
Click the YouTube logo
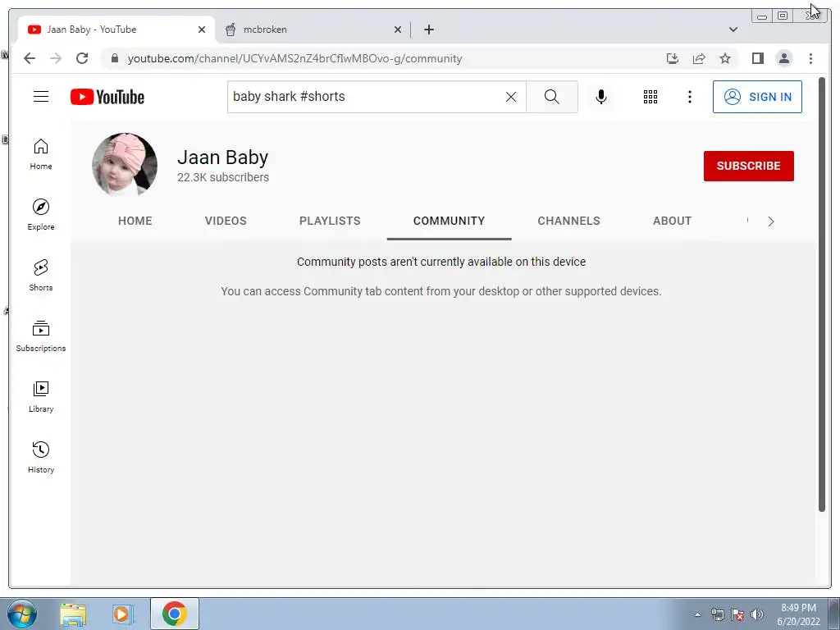107,97
